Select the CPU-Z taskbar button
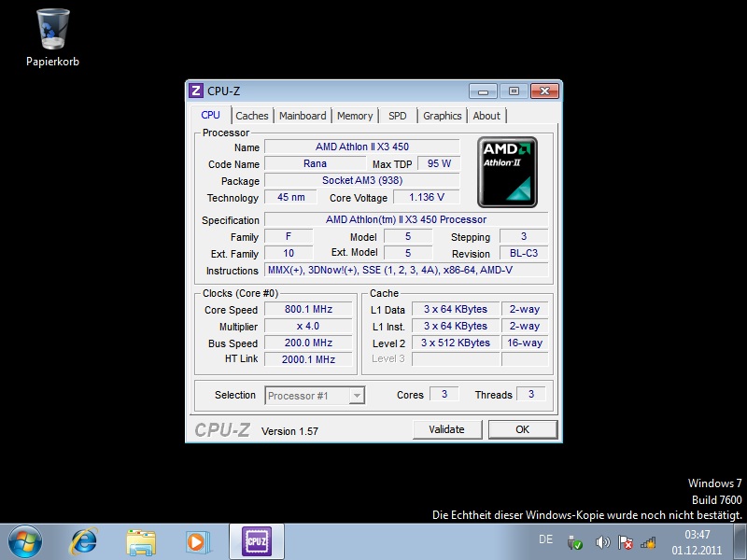 coord(255,540)
